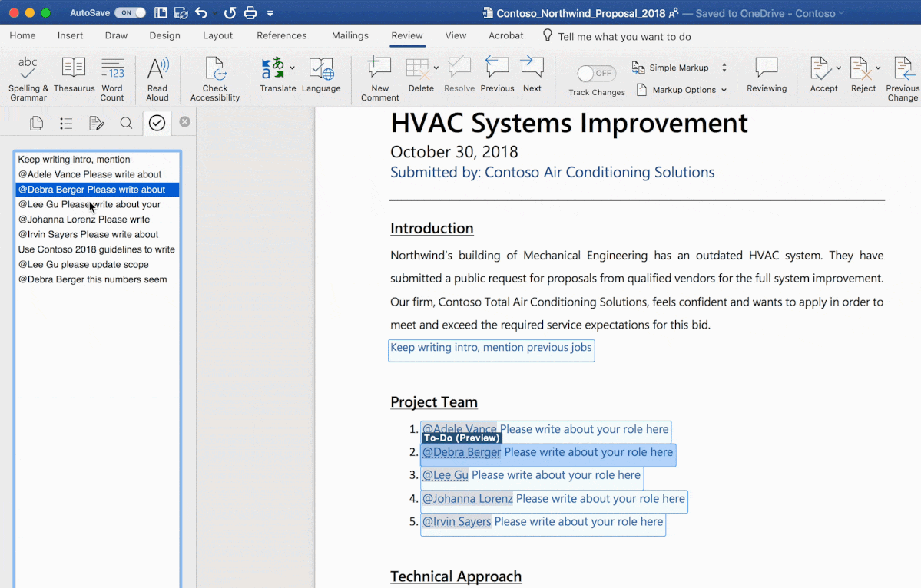Click the Undo arrow icon
Viewport: 921px width, 588px height.
[201, 12]
